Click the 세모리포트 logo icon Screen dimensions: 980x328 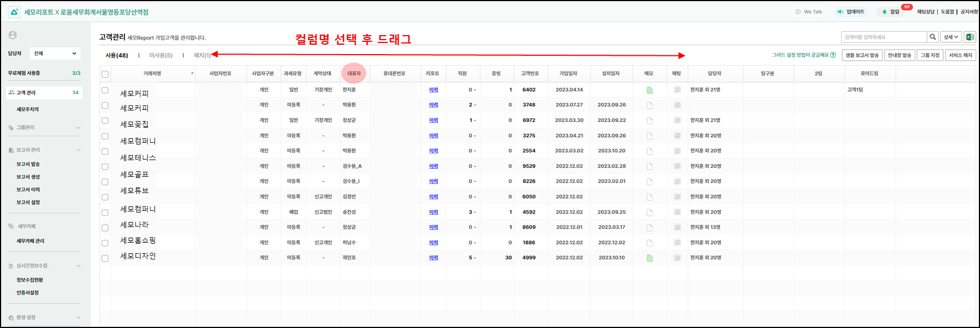tap(14, 12)
